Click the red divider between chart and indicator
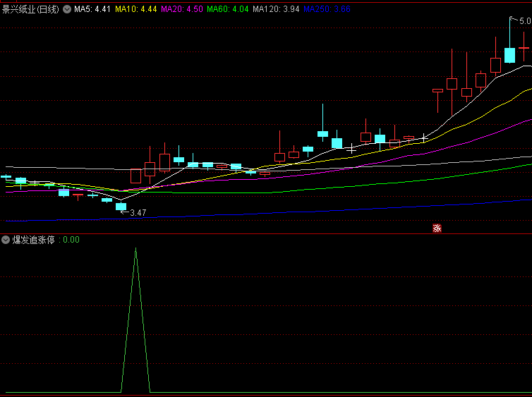Screen dimensions: 532x397 click(x=266, y=234)
